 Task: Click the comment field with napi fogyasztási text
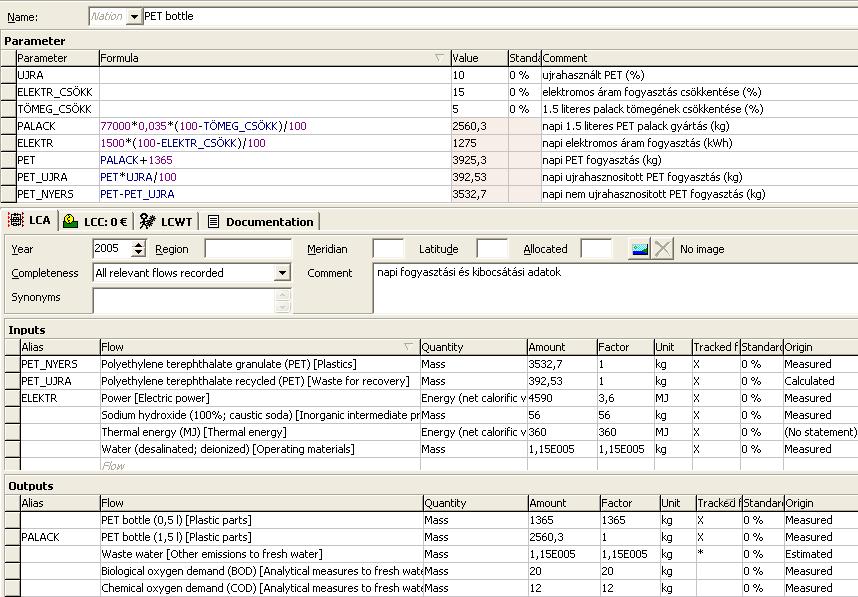[616, 288]
